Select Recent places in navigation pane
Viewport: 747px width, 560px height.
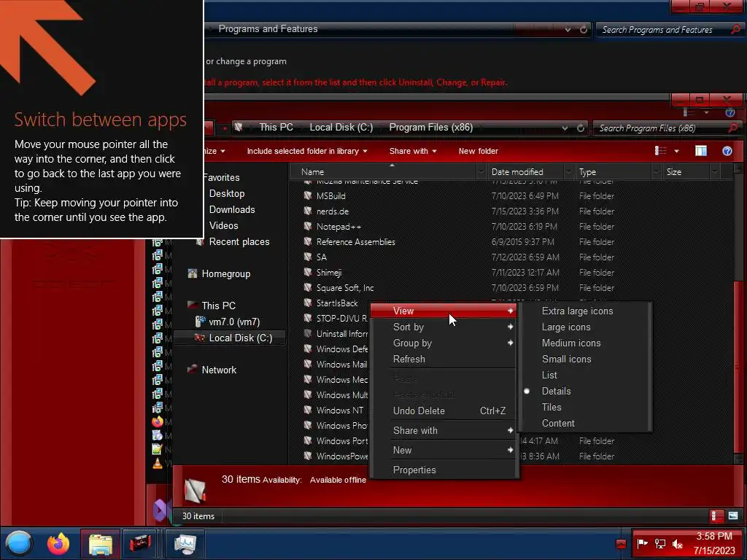(239, 241)
